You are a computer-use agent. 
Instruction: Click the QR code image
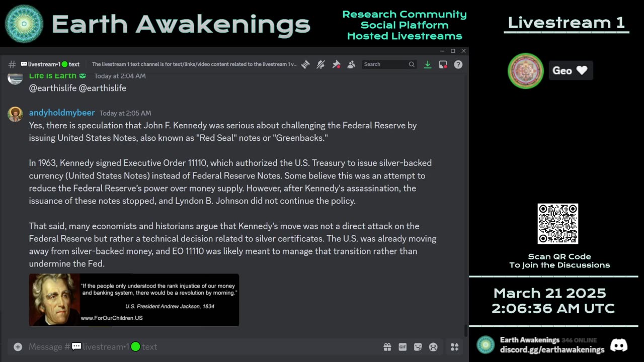[558, 224]
